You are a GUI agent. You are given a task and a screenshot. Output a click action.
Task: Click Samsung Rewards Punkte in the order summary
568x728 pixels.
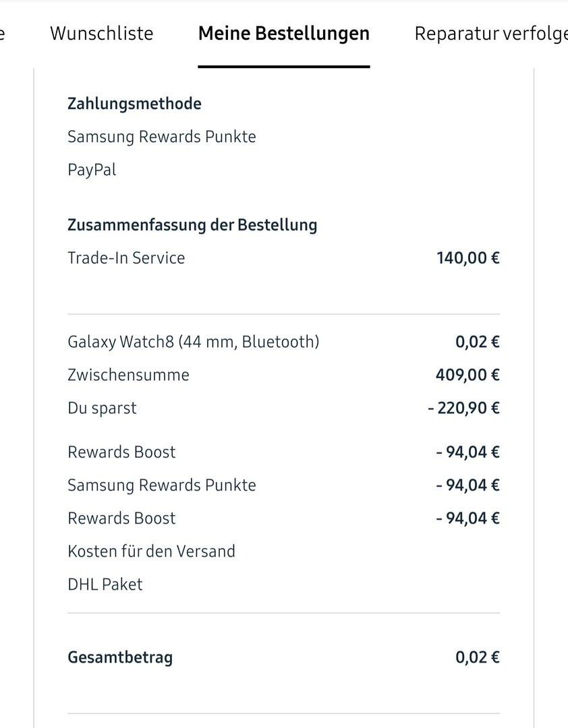[x=161, y=485]
